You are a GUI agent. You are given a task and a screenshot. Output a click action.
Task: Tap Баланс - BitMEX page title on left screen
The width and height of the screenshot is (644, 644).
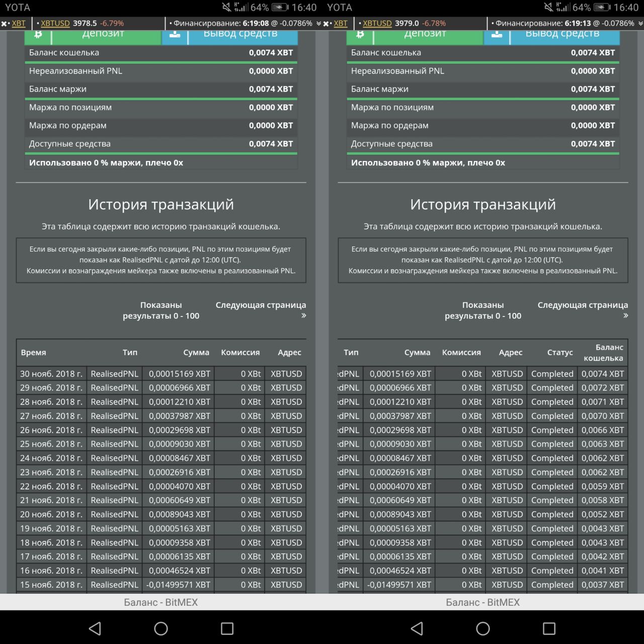pyautogui.click(x=161, y=602)
